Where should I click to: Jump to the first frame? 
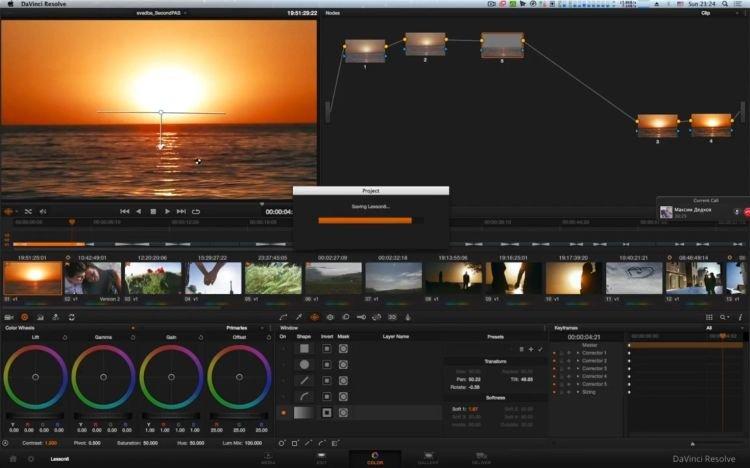pyautogui.click(x=124, y=211)
